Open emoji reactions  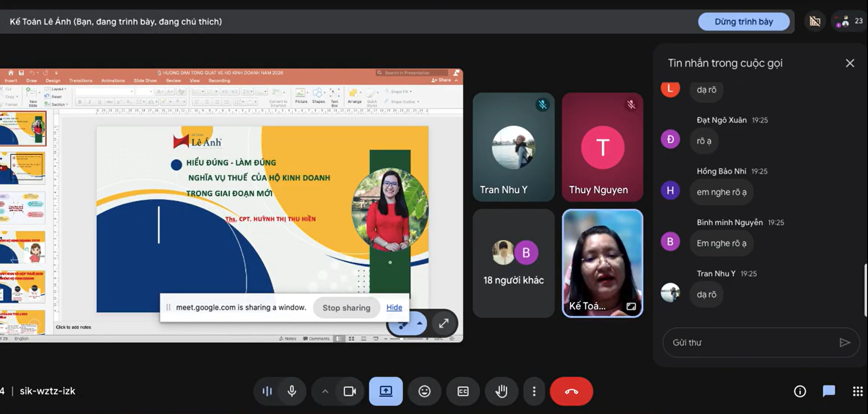click(x=424, y=391)
